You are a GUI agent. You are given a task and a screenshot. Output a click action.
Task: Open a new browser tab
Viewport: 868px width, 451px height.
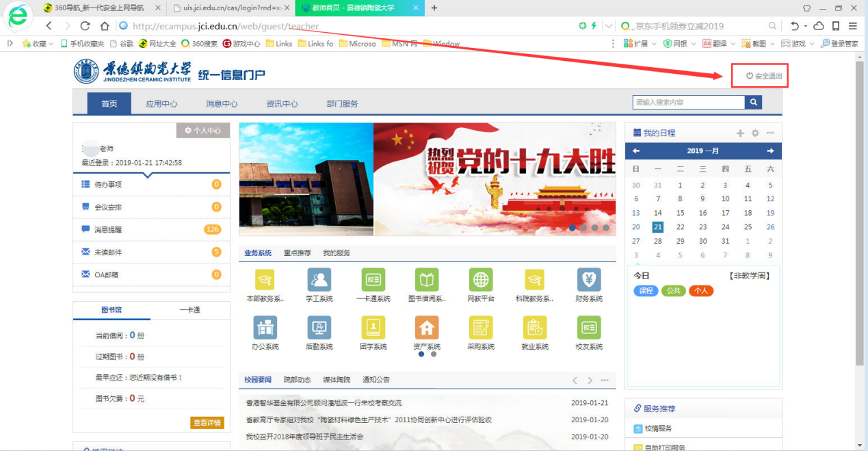pyautogui.click(x=434, y=8)
